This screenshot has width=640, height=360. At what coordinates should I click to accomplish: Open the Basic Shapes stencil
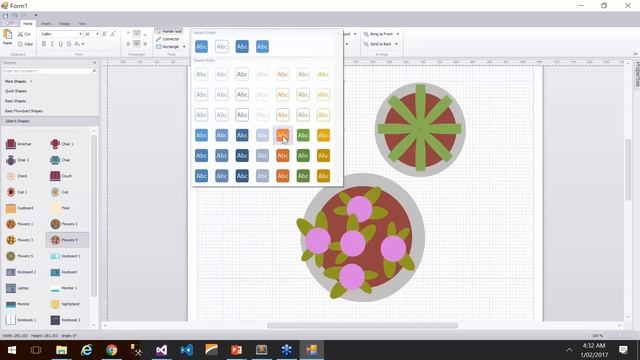click(x=16, y=101)
